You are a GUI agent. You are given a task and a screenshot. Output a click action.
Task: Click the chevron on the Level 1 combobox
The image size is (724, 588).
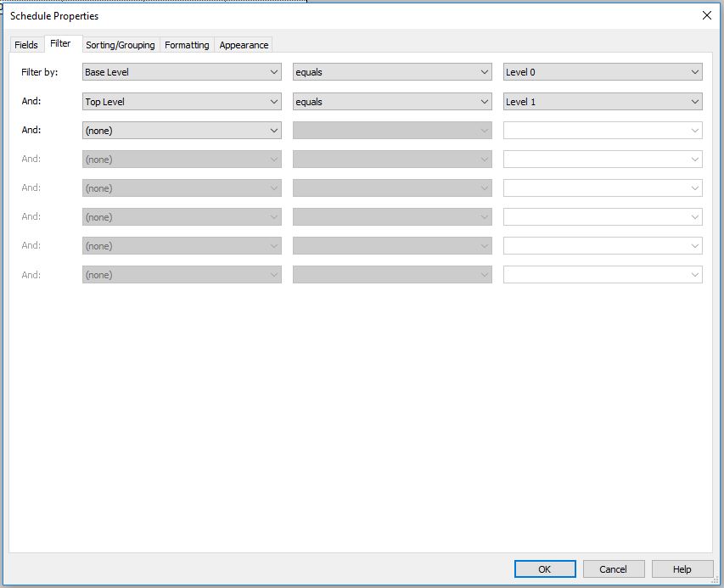coord(695,101)
